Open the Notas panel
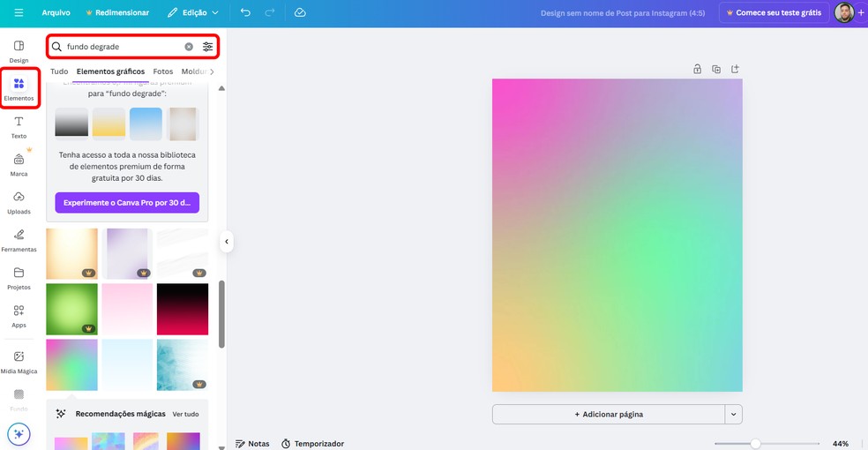868x450 pixels. 252,443
